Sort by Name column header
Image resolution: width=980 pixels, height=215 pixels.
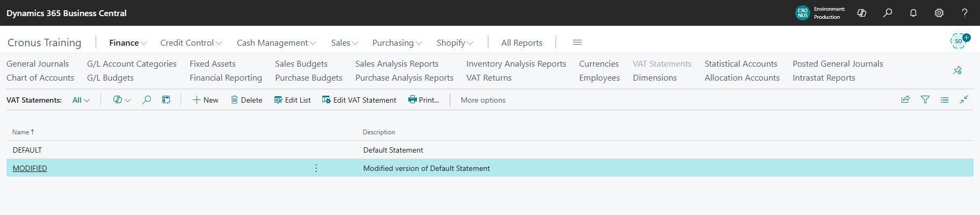(23, 132)
